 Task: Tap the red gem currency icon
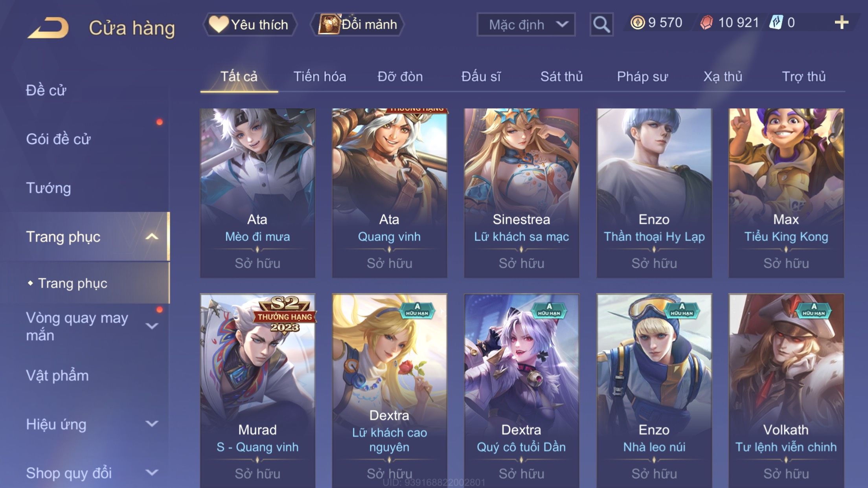[707, 22]
